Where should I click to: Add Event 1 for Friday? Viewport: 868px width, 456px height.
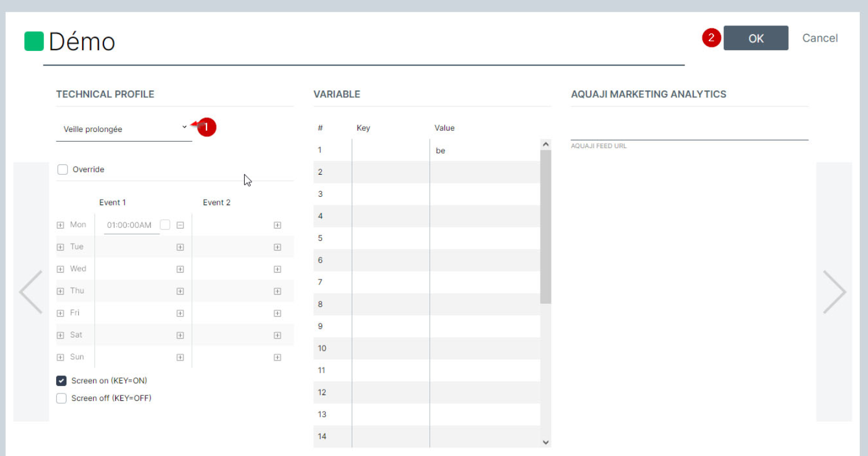[180, 313]
